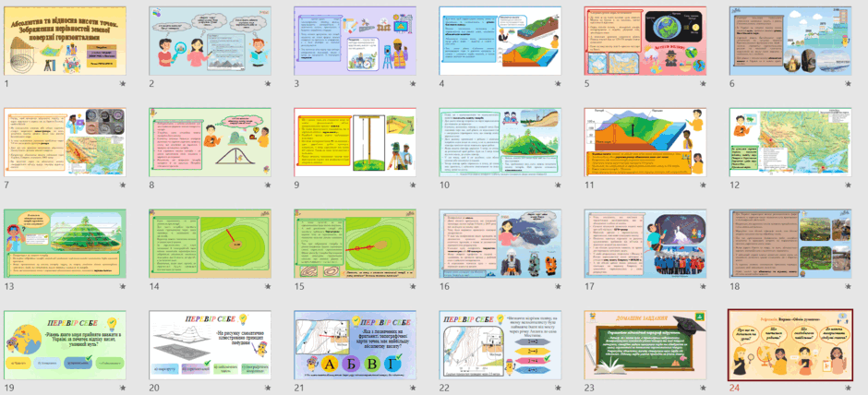Select slide 10 thumbnail
This screenshot has height=395, width=868.
pyautogui.click(x=500, y=142)
